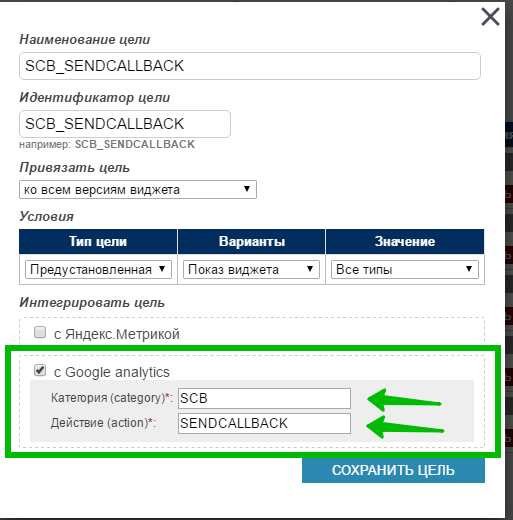Click the Значение column header

tap(405, 241)
